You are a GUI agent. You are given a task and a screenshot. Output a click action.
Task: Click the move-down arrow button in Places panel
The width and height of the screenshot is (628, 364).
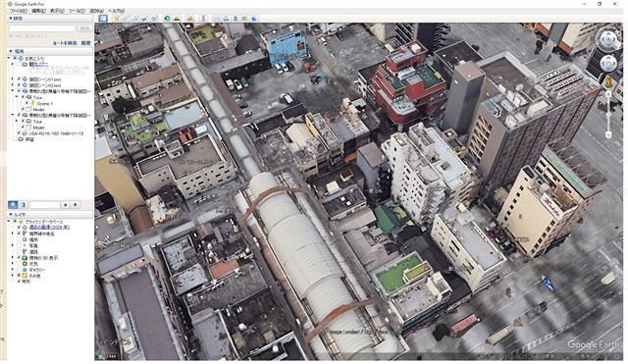75,205
